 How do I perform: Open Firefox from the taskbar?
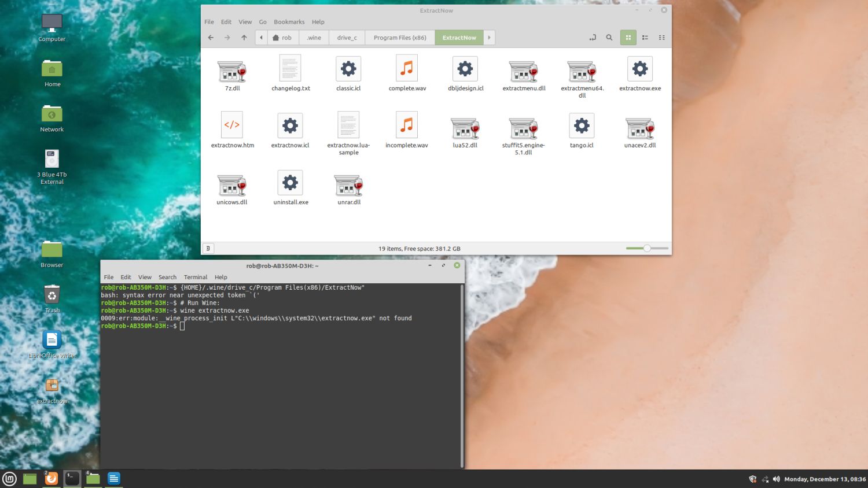(x=52, y=479)
